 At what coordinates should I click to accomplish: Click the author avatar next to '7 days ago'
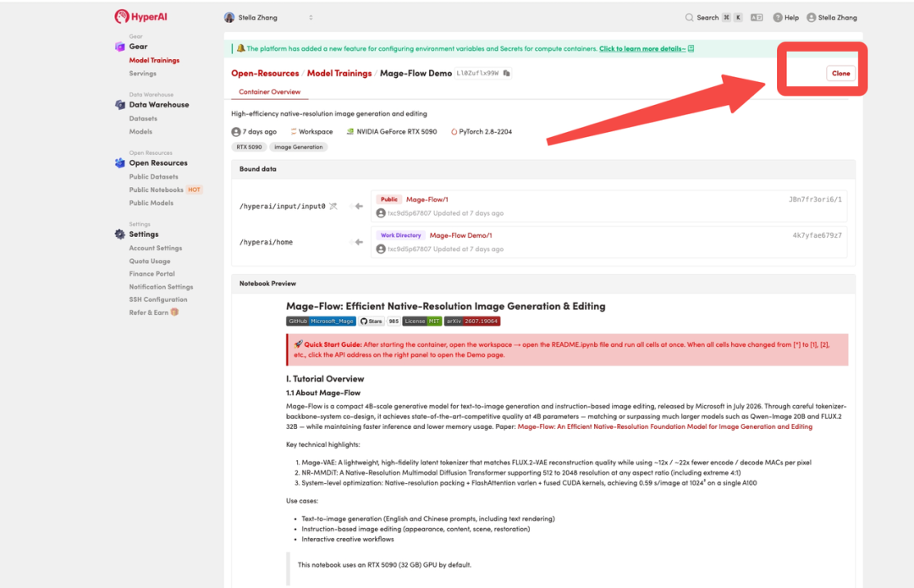coord(236,132)
